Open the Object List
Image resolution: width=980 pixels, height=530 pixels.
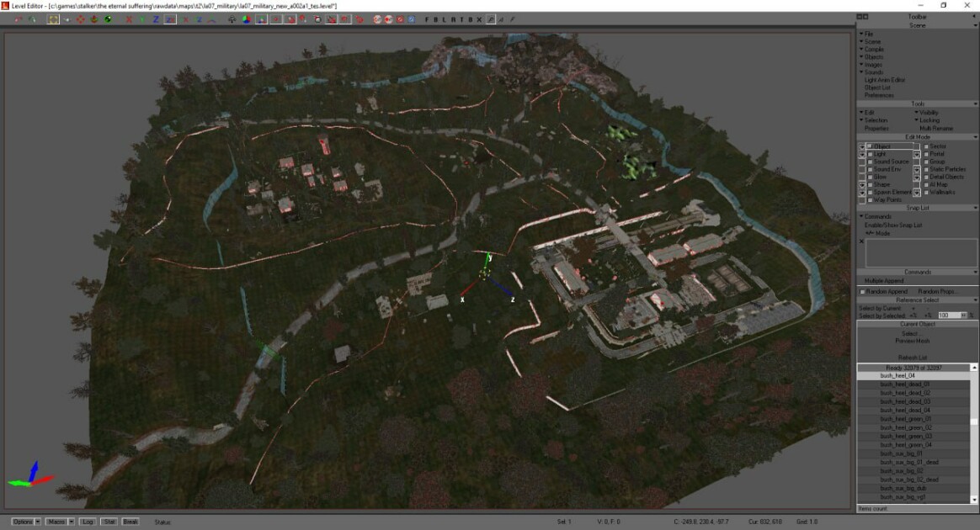[x=877, y=87]
